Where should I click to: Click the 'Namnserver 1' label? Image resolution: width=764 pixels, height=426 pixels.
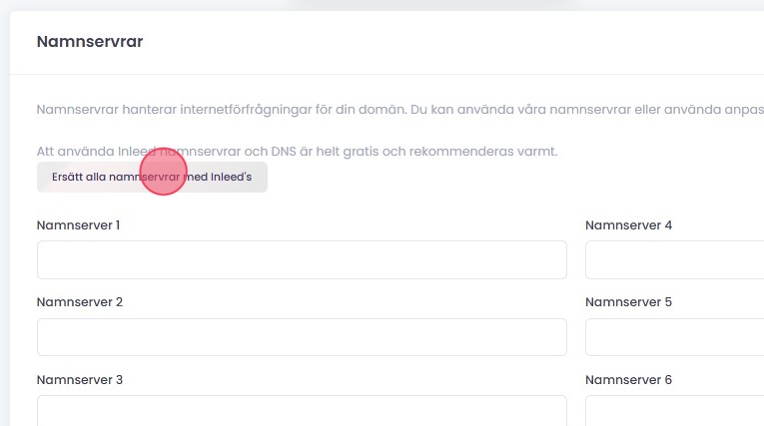tap(78, 225)
